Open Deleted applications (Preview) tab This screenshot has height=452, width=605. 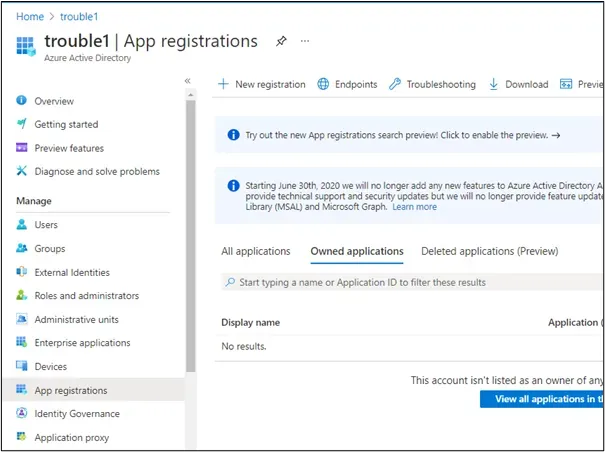pyautogui.click(x=490, y=251)
